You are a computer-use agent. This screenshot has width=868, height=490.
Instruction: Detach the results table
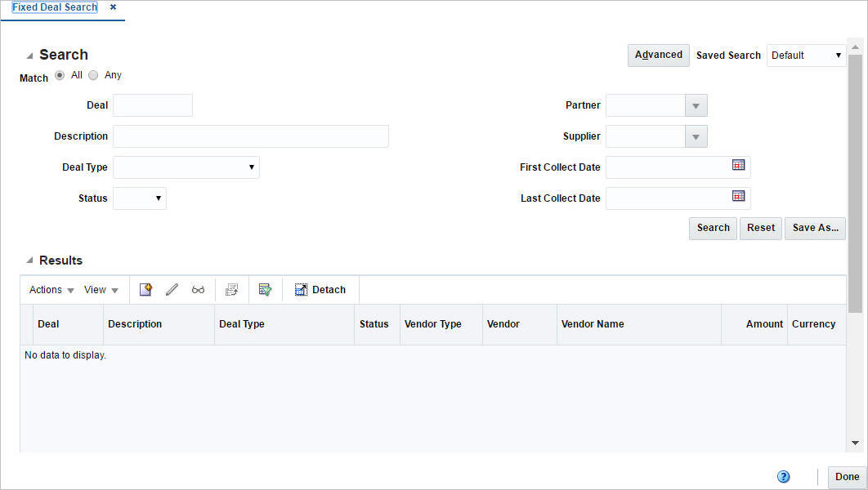click(x=320, y=289)
